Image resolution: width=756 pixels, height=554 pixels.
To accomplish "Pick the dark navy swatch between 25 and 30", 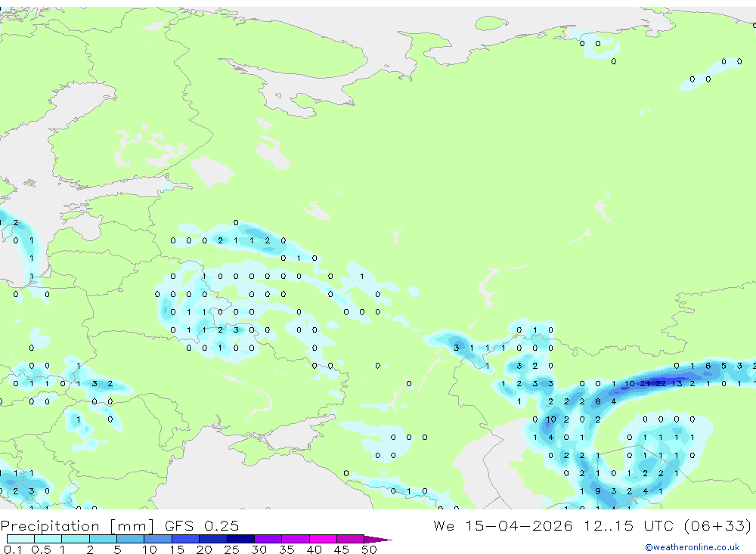I will click(240, 539).
